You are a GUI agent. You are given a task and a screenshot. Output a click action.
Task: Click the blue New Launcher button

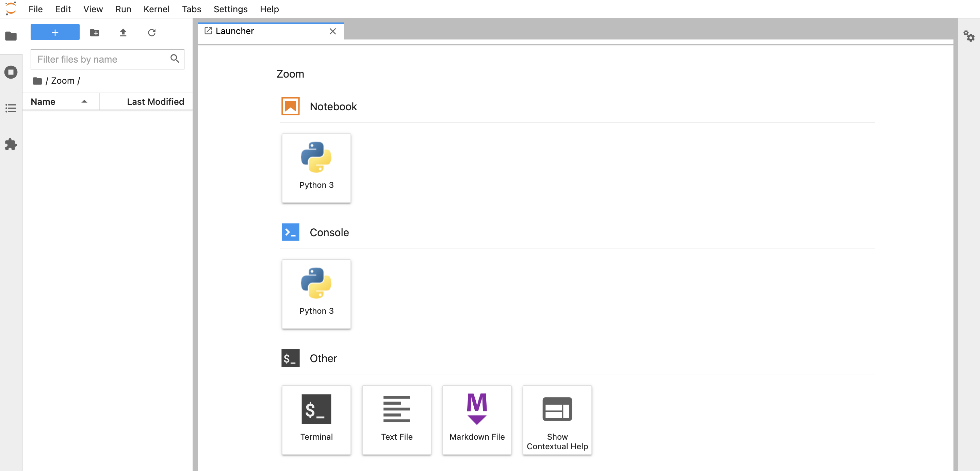pos(55,32)
